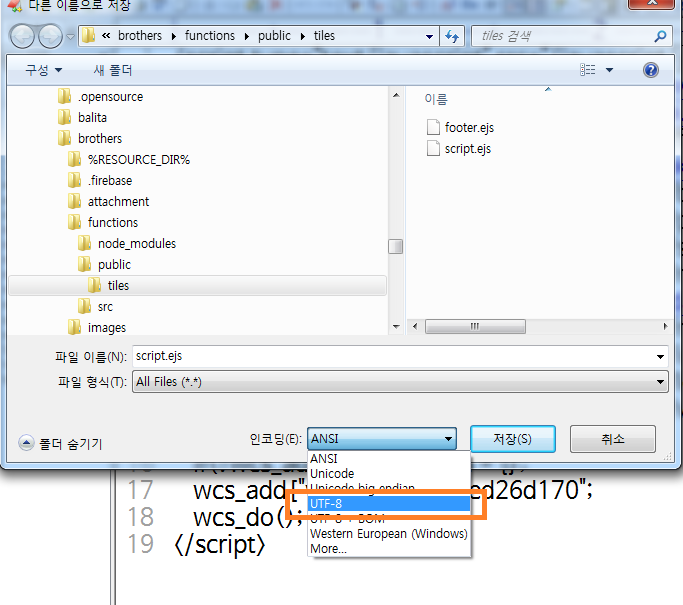Open the filename history dropdown arrow

click(660, 357)
